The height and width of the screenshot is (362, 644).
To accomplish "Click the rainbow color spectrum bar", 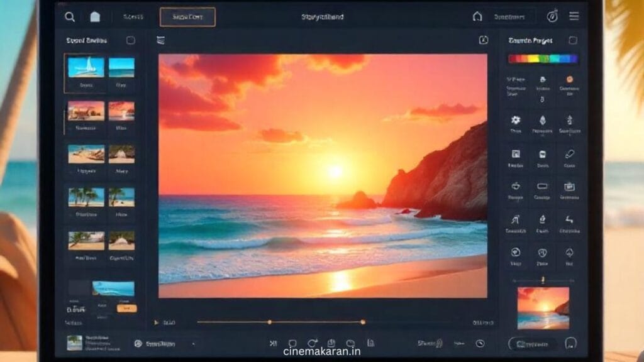I will [543, 58].
